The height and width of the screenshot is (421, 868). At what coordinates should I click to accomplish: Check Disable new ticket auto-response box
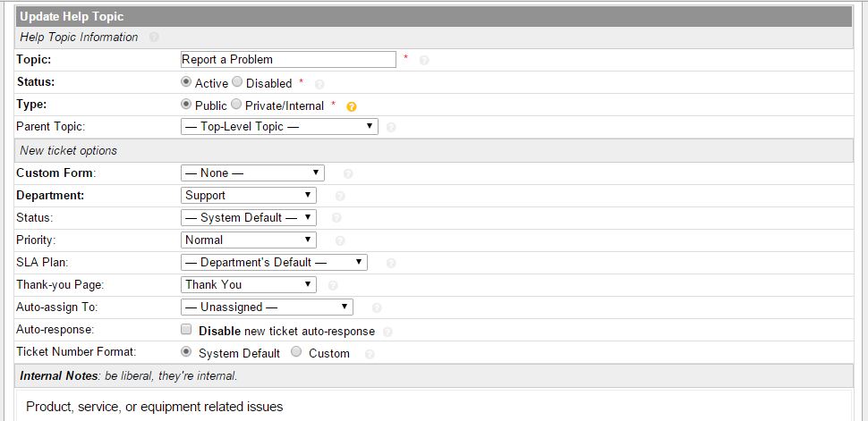(186, 330)
